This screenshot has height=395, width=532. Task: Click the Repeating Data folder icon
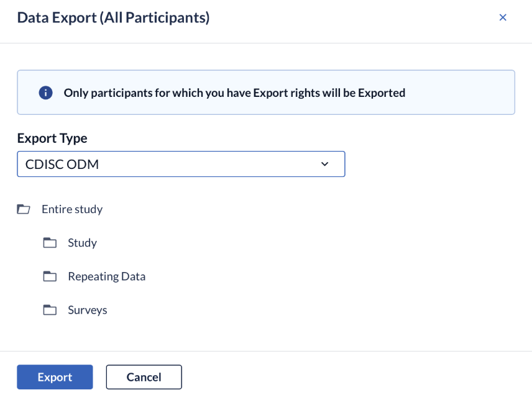pyautogui.click(x=50, y=276)
